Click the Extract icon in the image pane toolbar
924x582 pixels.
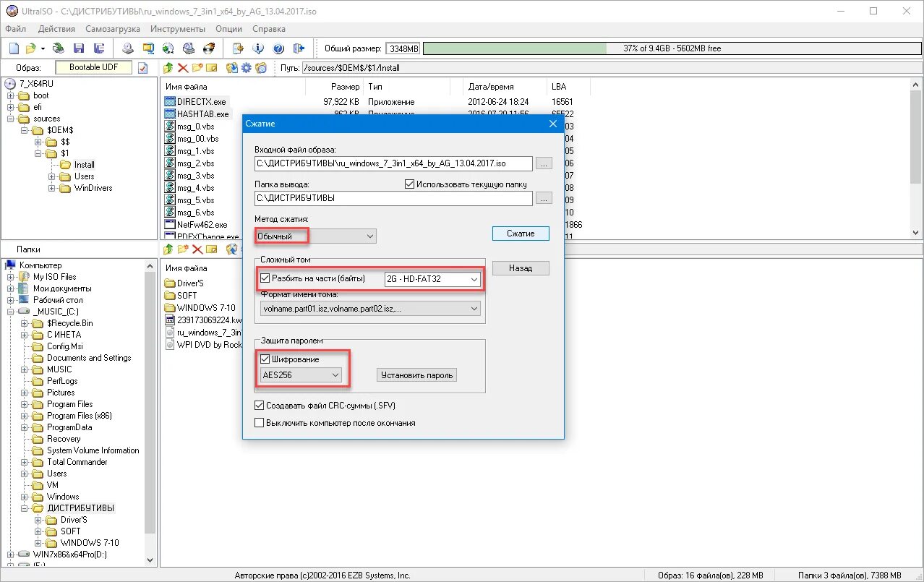[232, 68]
